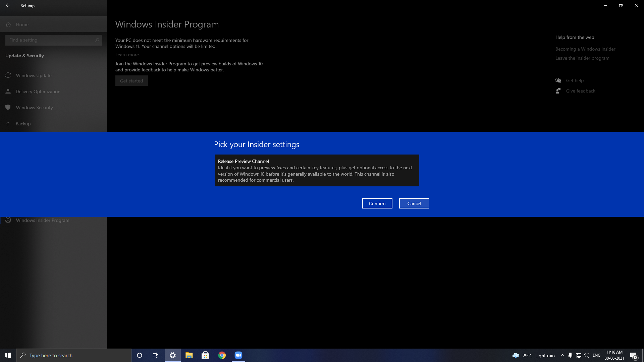644x362 pixels.
Task: Click the Cortana icon on the taskbar
Action: click(x=139, y=355)
